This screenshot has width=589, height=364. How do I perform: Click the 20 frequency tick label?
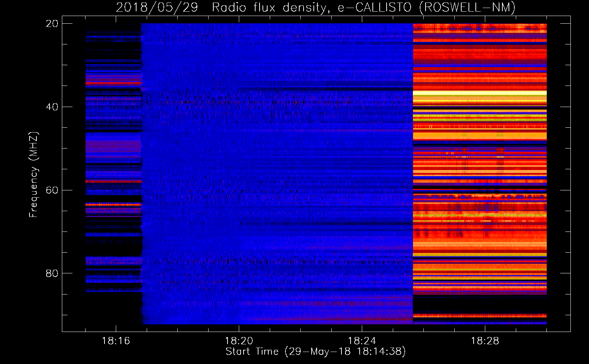pyautogui.click(x=52, y=24)
